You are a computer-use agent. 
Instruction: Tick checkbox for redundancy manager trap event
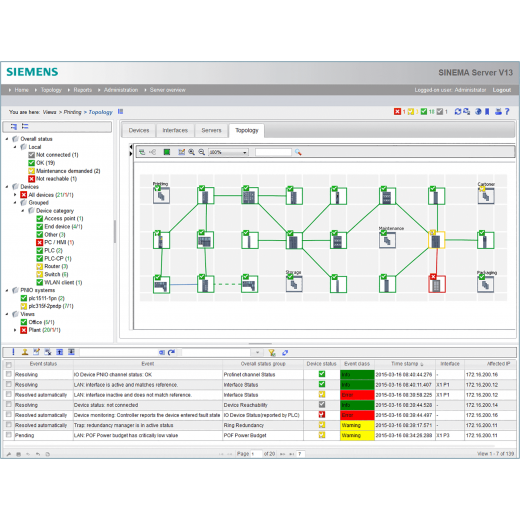9,425
